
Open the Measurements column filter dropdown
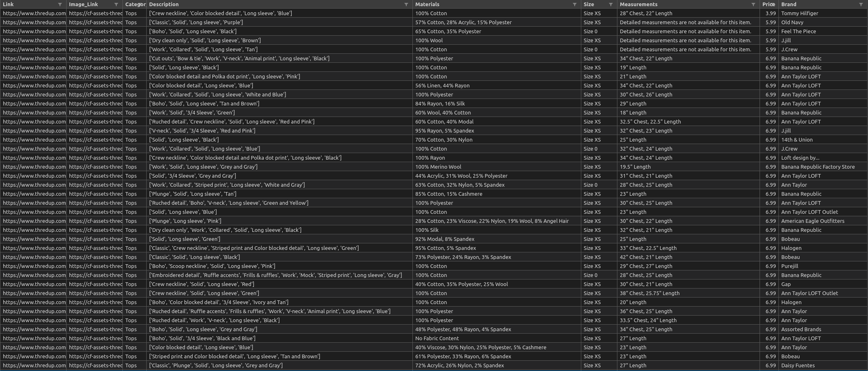[753, 5]
